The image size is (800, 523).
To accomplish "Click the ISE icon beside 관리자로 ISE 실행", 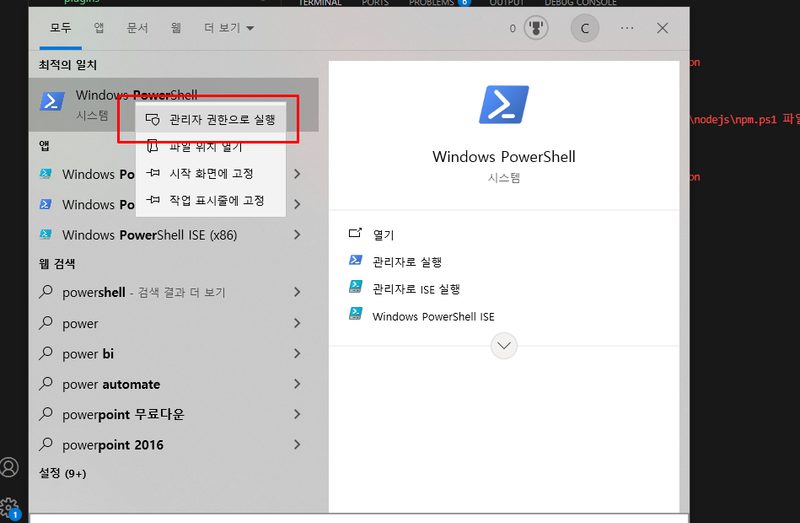I will click(356, 287).
